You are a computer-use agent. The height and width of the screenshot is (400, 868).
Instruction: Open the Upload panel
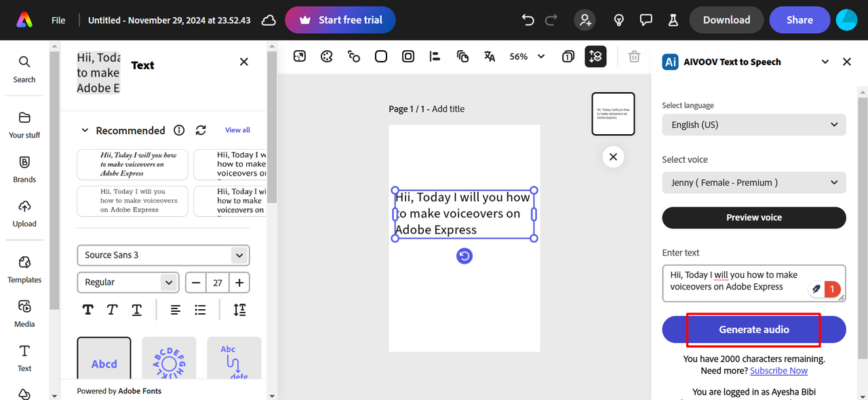click(x=24, y=214)
